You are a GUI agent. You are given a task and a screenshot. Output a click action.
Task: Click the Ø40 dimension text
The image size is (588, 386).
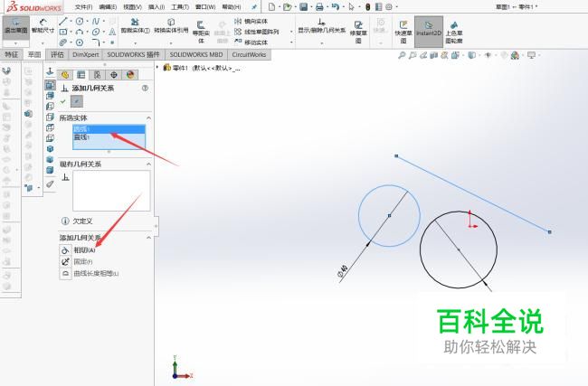[x=343, y=270]
